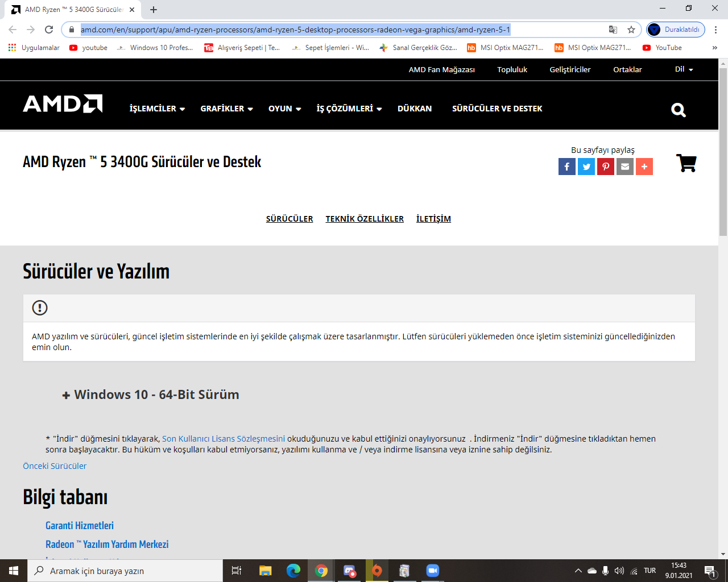
Task: Open the Topluluk link
Action: point(512,70)
